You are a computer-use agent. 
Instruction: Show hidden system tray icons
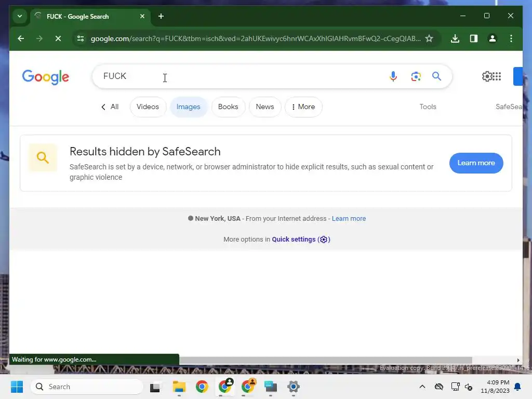coord(422,387)
